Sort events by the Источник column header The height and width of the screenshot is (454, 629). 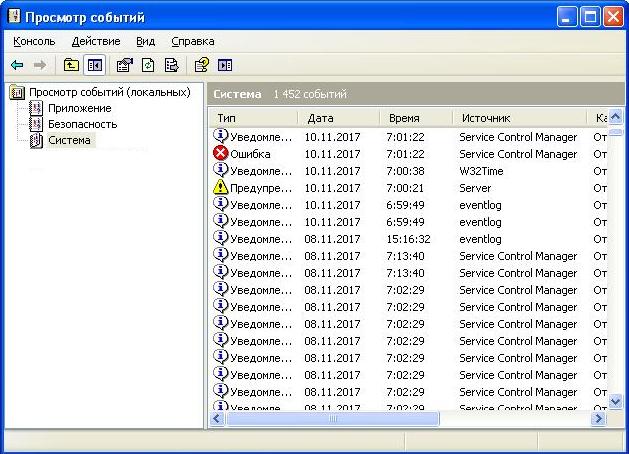[x=518, y=118]
